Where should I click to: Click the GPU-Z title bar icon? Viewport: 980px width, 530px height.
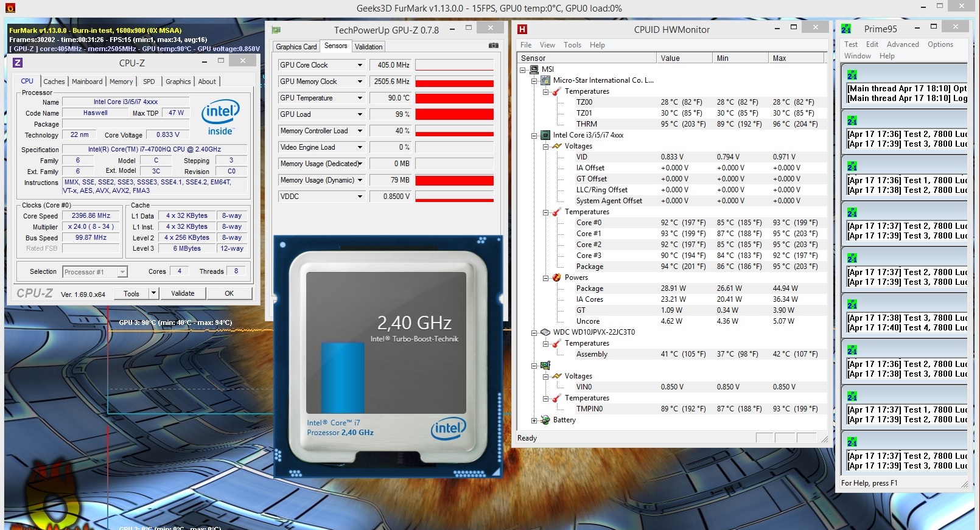point(276,30)
